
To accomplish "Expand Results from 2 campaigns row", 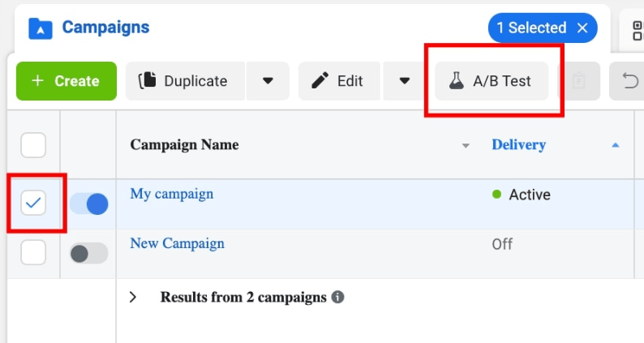I will click(135, 297).
